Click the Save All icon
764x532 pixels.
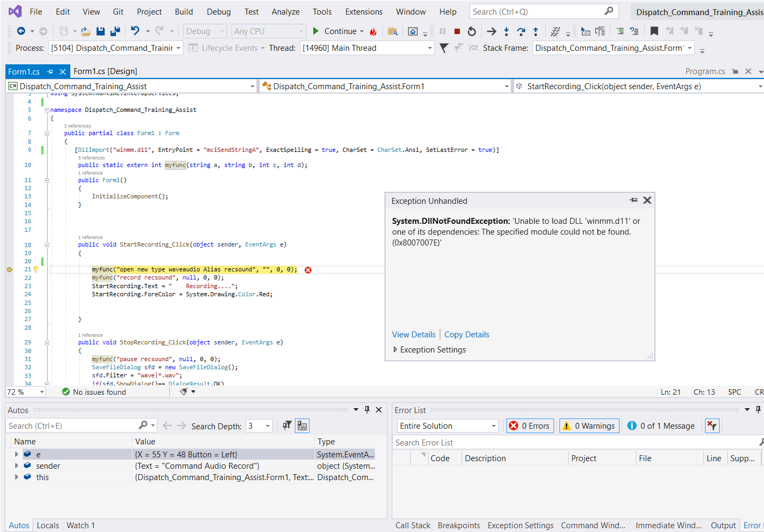click(115, 31)
